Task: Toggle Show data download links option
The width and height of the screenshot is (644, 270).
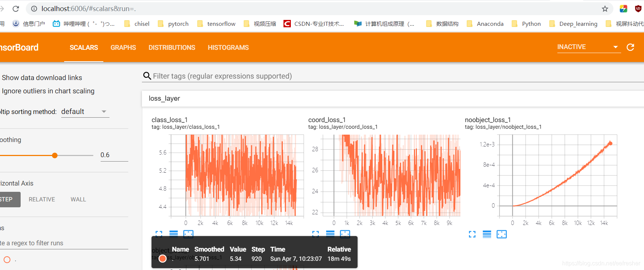Action: (x=42, y=77)
